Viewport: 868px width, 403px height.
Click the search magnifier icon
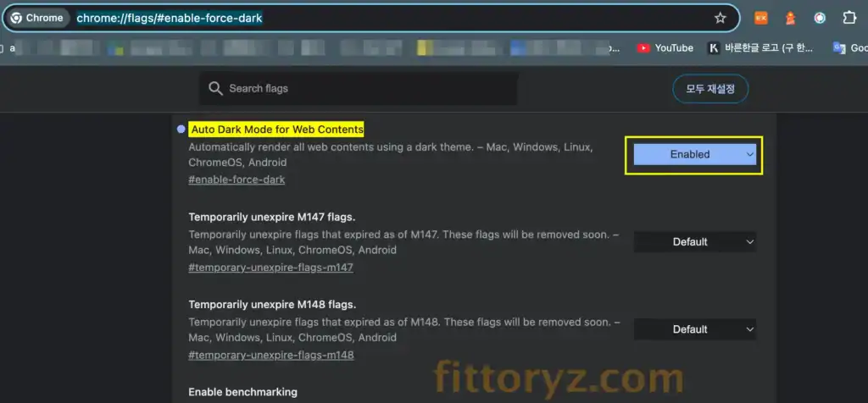[x=214, y=88]
